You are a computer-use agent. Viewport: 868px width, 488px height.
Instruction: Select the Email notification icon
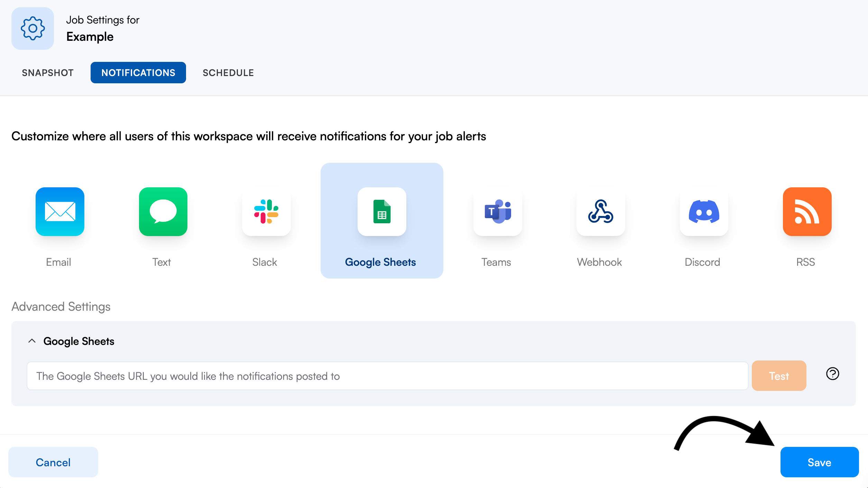(60, 212)
